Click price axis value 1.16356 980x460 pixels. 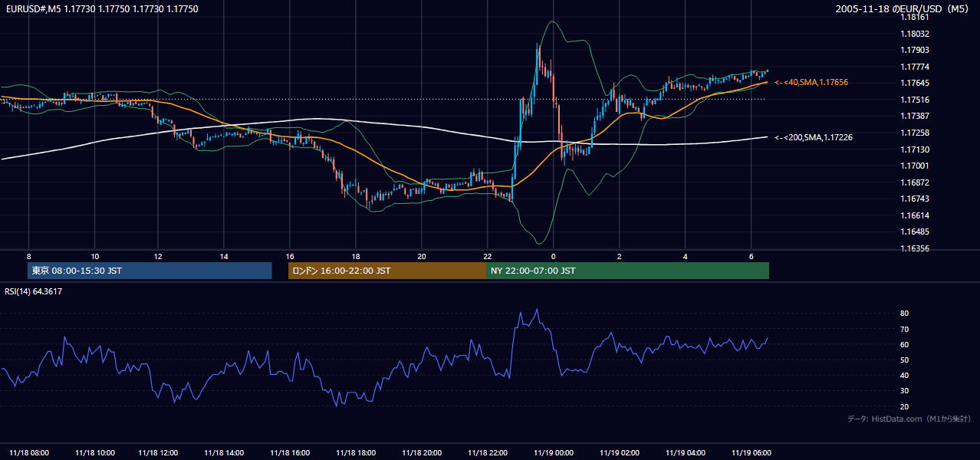[914, 248]
